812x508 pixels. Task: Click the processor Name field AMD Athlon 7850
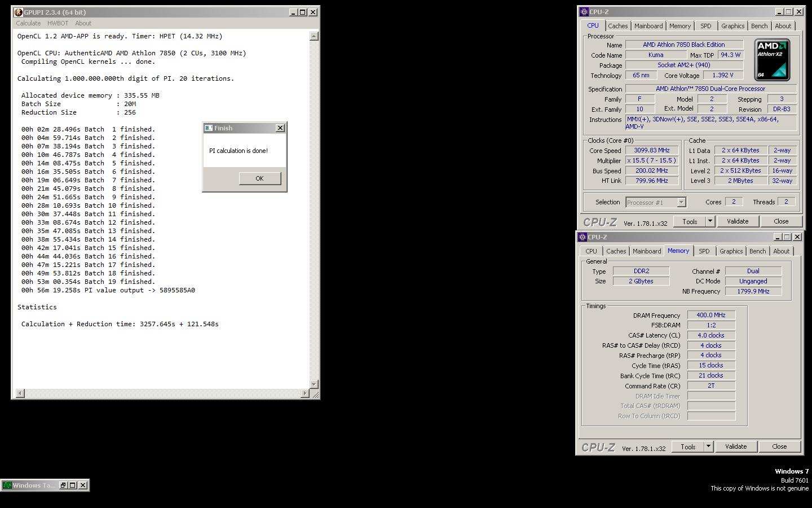(x=684, y=45)
